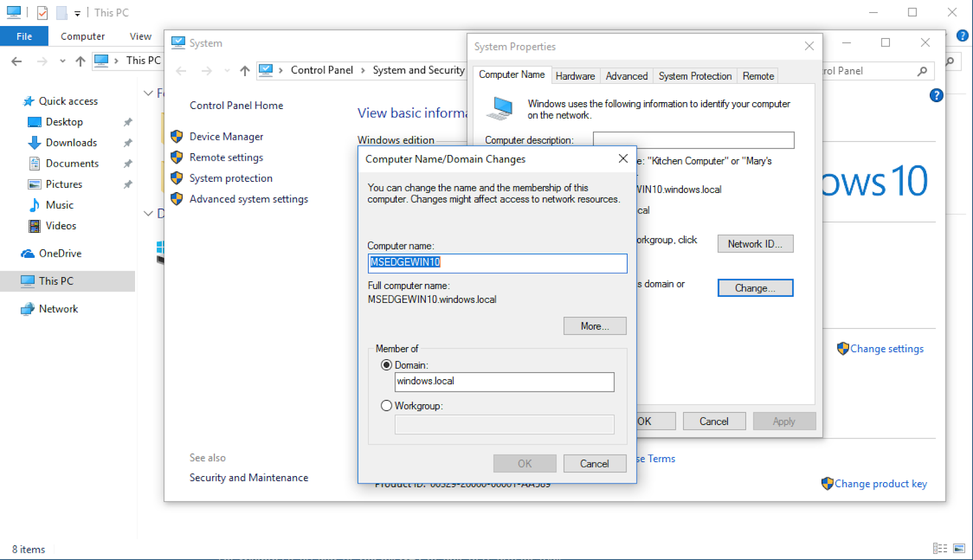This screenshot has width=973, height=560.
Task: Open Pictures folder in sidebar
Action: [64, 184]
